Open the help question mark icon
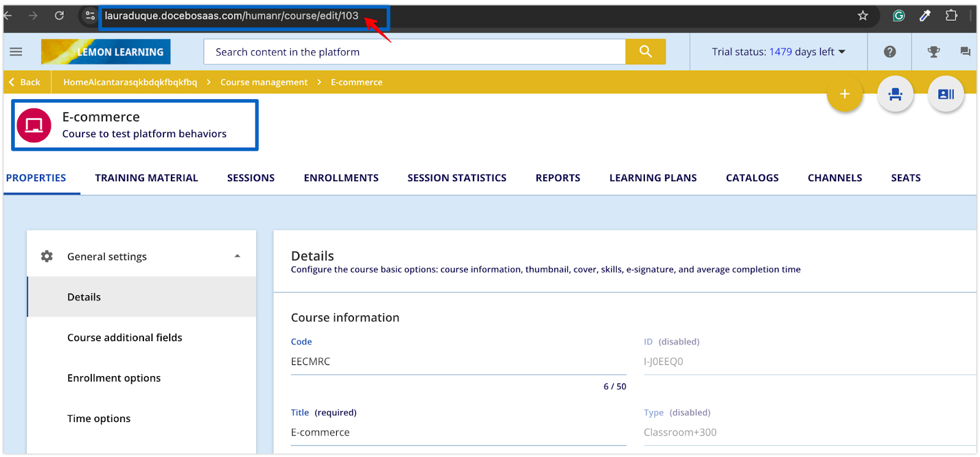 [890, 52]
